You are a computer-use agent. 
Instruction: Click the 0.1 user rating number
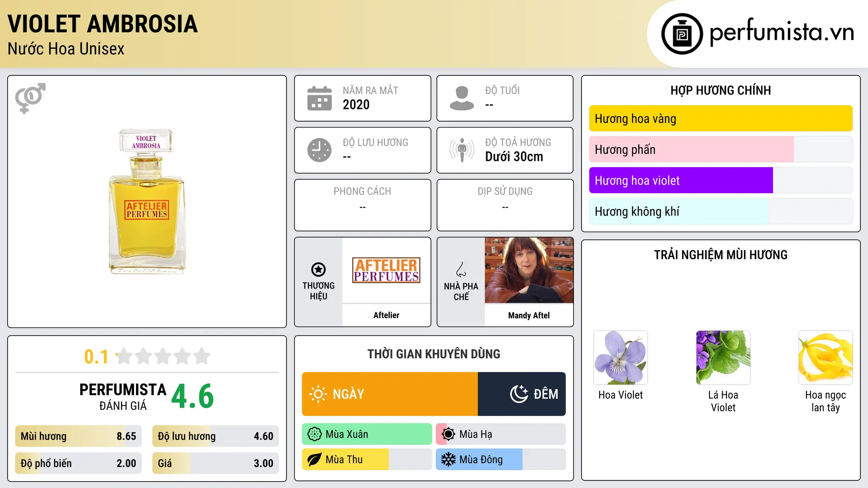coord(96,357)
